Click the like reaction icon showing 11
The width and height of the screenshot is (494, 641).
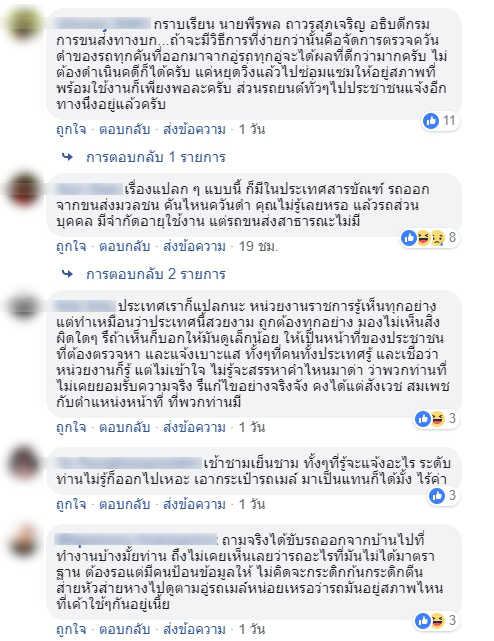click(x=431, y=121)
